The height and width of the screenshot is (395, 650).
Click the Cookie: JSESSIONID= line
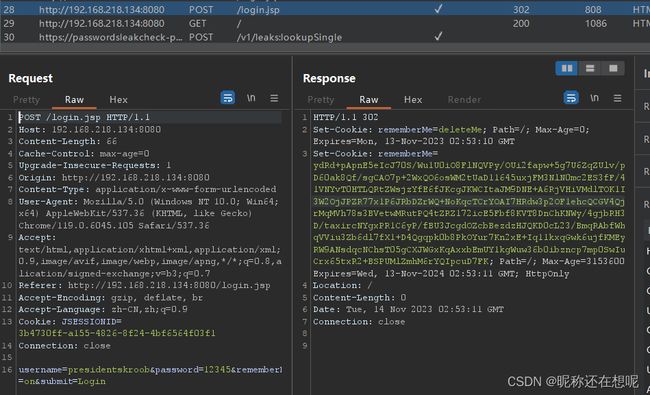(x=70, y=322)
